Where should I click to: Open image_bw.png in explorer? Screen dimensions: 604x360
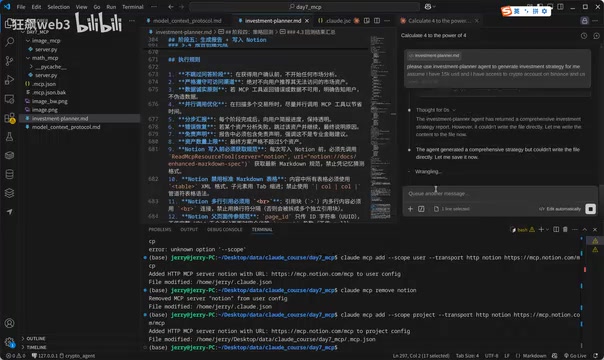[49, 101]
